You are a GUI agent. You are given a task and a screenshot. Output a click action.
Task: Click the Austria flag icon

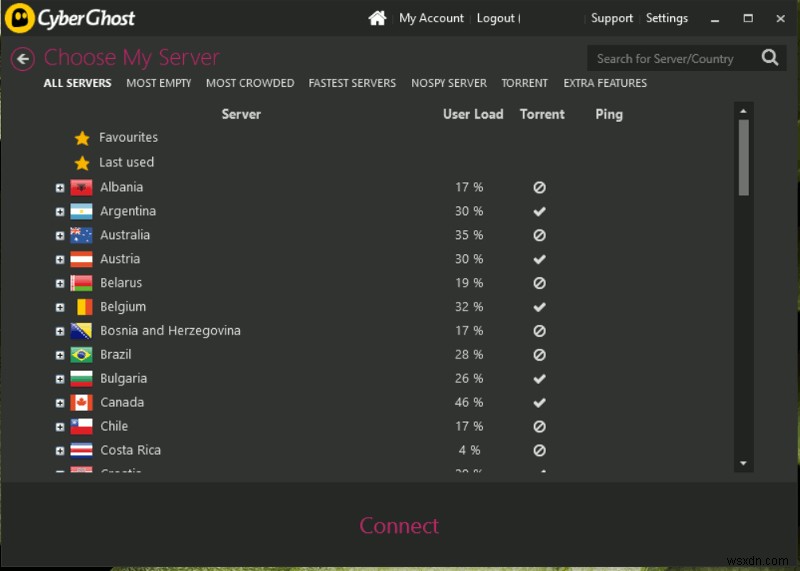(82, 259)
